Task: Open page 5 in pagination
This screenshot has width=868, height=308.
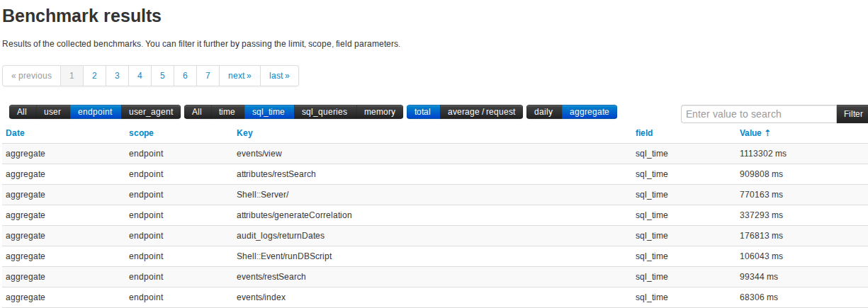Action: click(x=162, y=76)
